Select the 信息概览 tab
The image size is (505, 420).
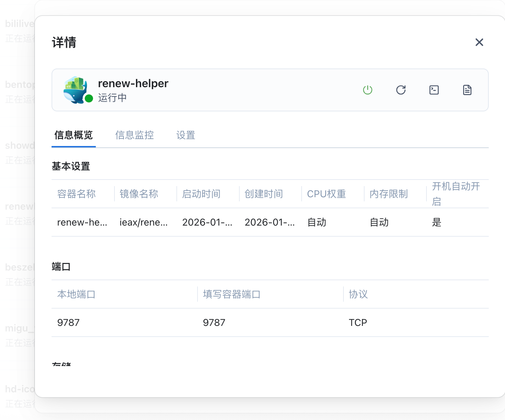coord(73,135)
